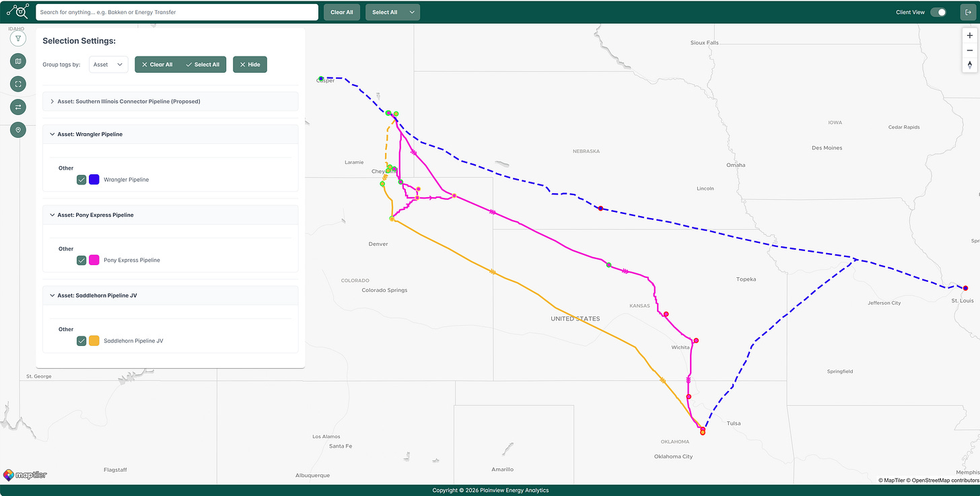Click the Sioux Falls city label
Viewport: 980px width, 496px height.
click(705, 42)
